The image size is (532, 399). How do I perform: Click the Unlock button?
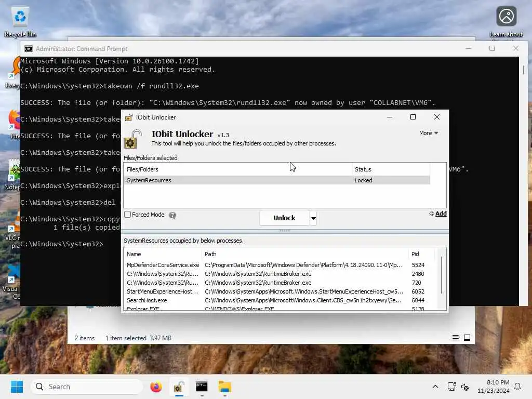(x=284, y=218)
